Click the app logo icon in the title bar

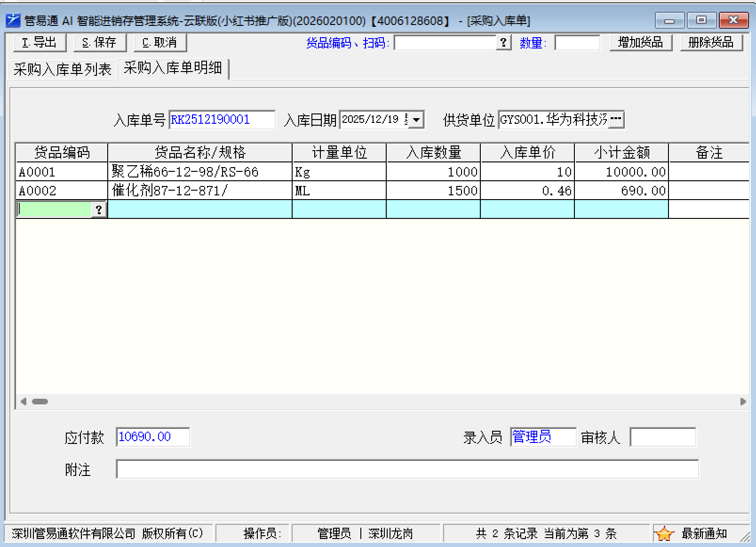[x=13, y=20]
